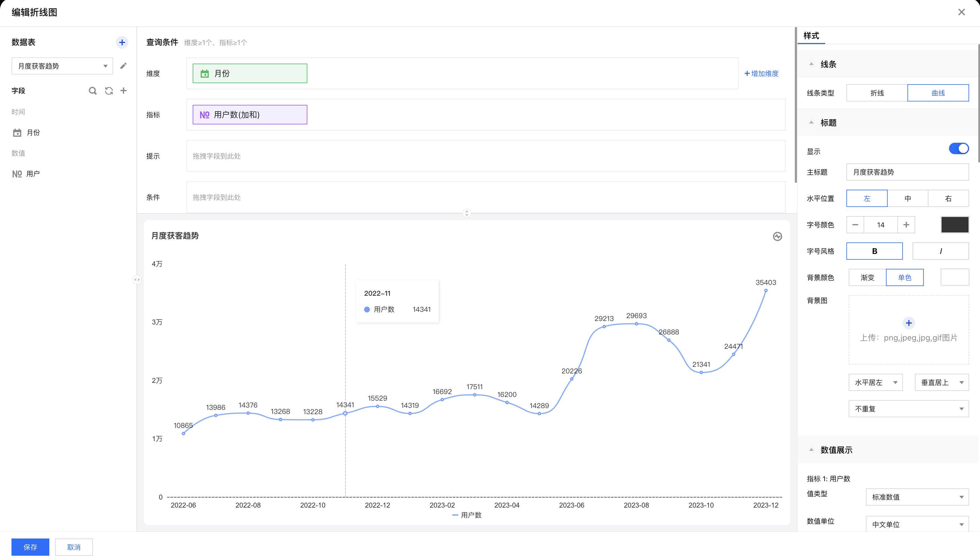This screenshot has width=980, height=560.
Task: Click the refresh fields icon
Action: 109,91
